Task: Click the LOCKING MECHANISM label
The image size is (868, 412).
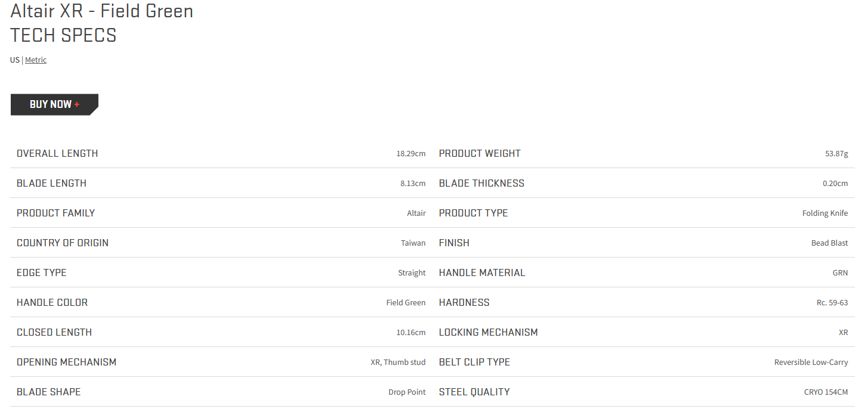Action: click(489, 332)
